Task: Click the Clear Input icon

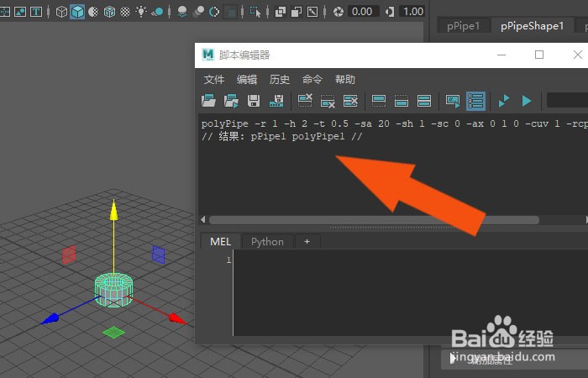Action: click(328, 101)
